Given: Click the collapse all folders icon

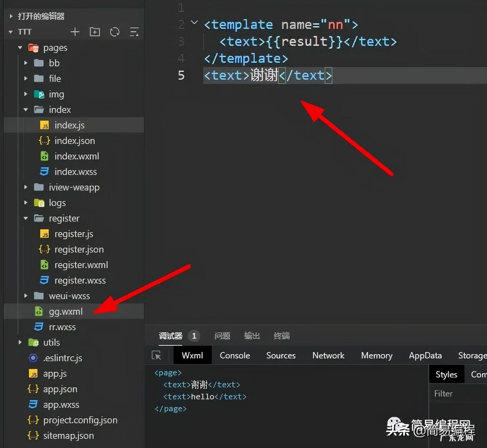Looking at the screenshot, I should [134, 32].
